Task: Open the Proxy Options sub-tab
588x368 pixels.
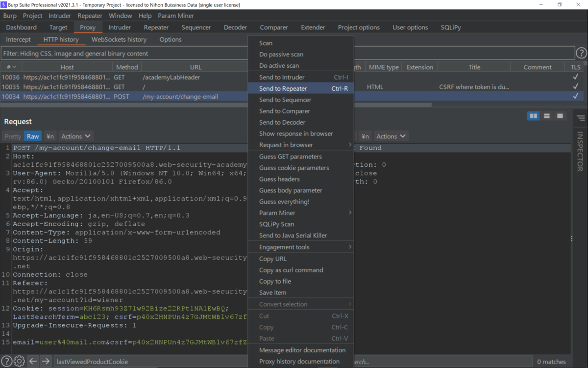Action: 171,39
